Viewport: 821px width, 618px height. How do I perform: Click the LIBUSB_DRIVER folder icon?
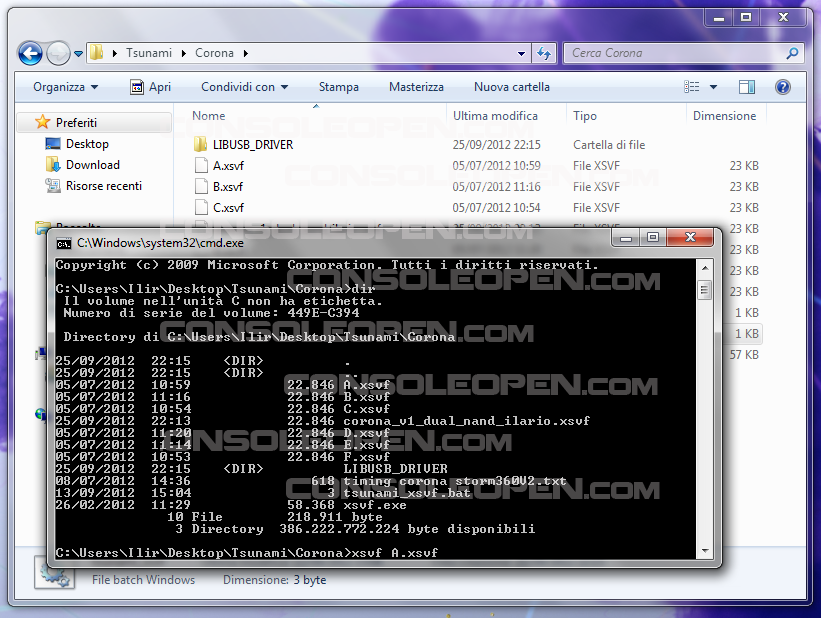(x=201, y=145)
